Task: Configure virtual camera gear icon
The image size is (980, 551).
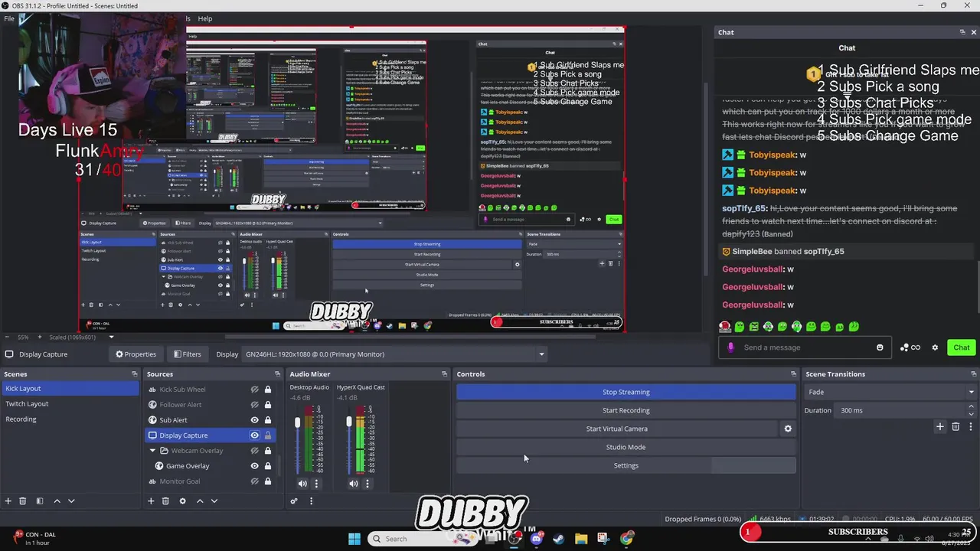Action: pyautogui.click(x=788, y=429)
